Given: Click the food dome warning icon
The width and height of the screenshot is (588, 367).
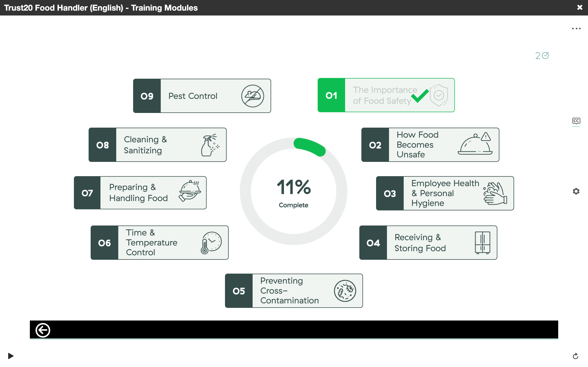Looking at the screenshot, I should (x=475, y=144).
